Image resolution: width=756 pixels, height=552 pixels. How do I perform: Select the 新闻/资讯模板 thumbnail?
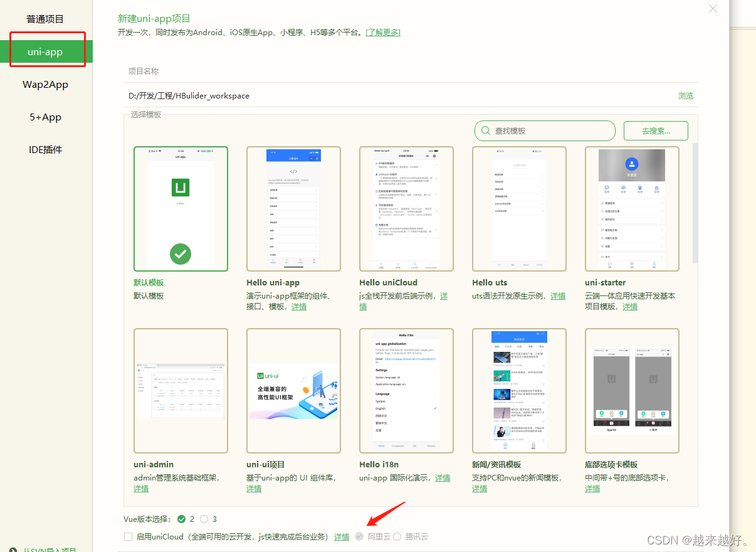point(519,391)
